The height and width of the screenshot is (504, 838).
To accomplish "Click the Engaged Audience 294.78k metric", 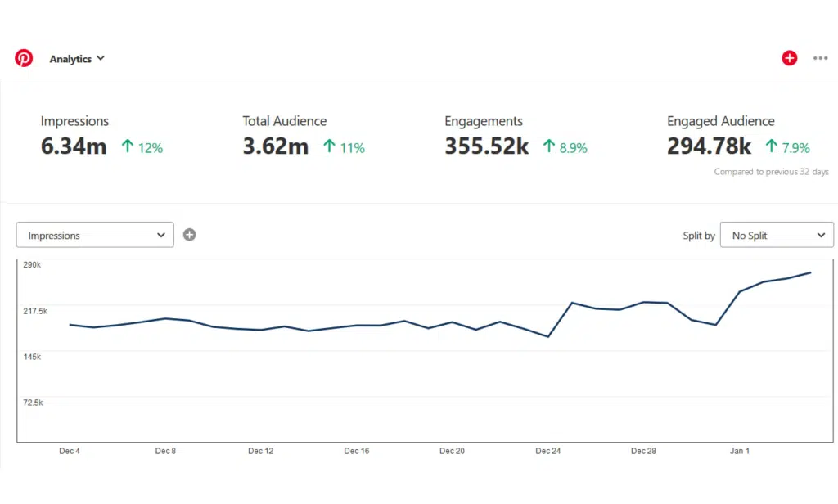I will point(709,147).
